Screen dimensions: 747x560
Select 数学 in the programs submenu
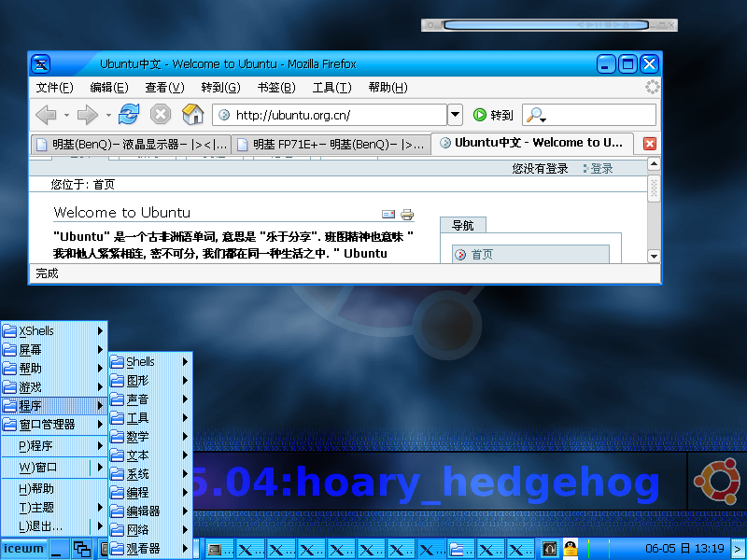150,436
